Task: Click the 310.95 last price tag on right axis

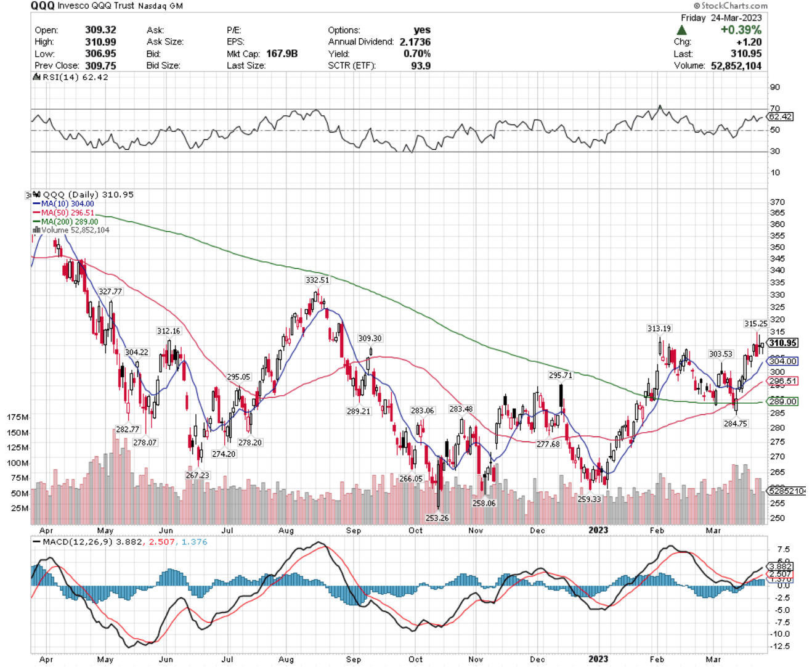Action: click(x=782, y=343)
